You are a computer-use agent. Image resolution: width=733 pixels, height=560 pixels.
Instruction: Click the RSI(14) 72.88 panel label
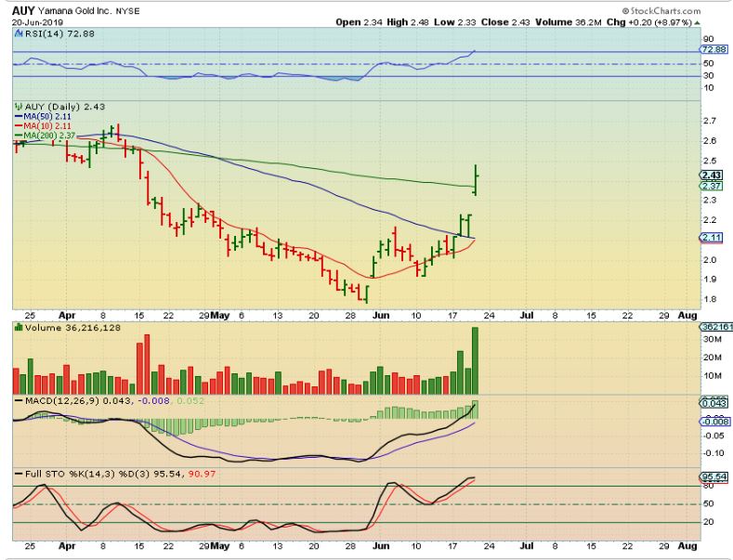(x=59, y=33)
